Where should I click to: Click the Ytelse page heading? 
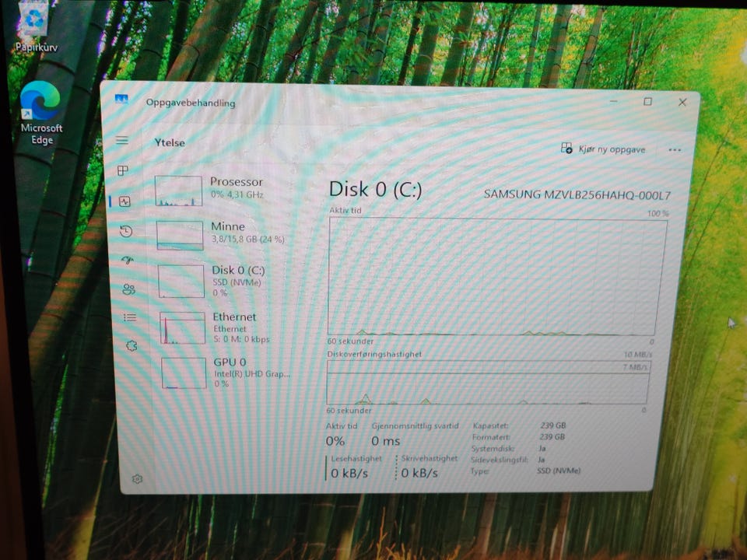tap(170, 142)
